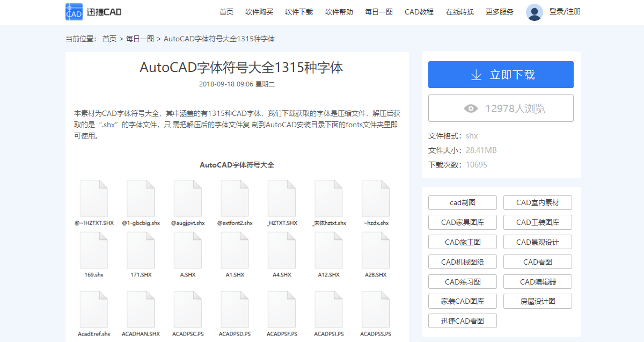Select 每日一图 in the navigation bar
The height and width of the screenshot is (342, 644).
coord(379,12)
